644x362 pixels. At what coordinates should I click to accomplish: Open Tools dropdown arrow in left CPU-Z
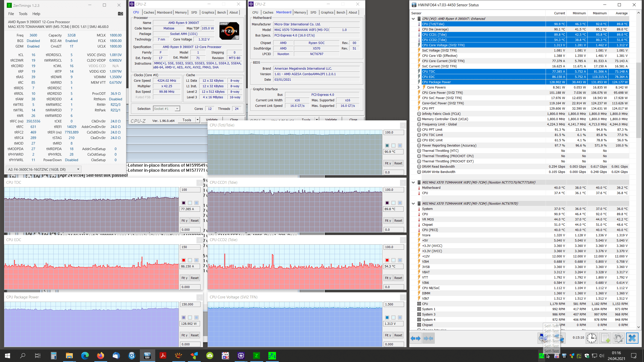pos(198,120)
